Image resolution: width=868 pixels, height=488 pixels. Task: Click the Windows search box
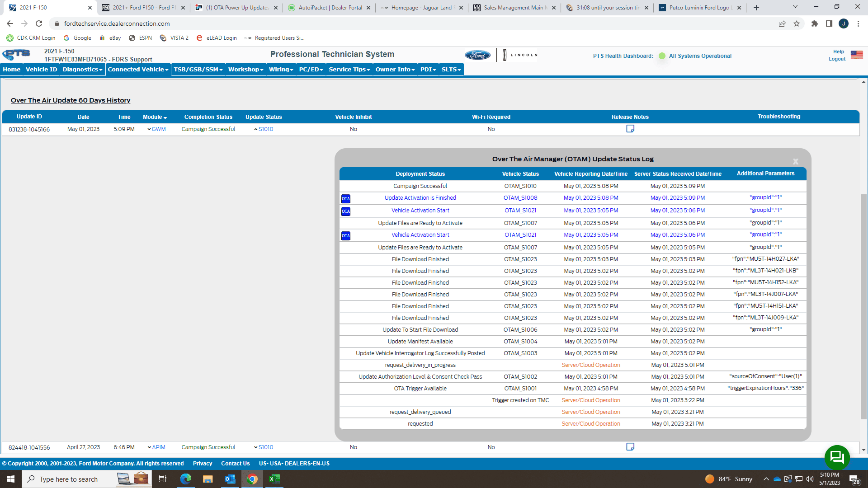[x=68, y=479]
